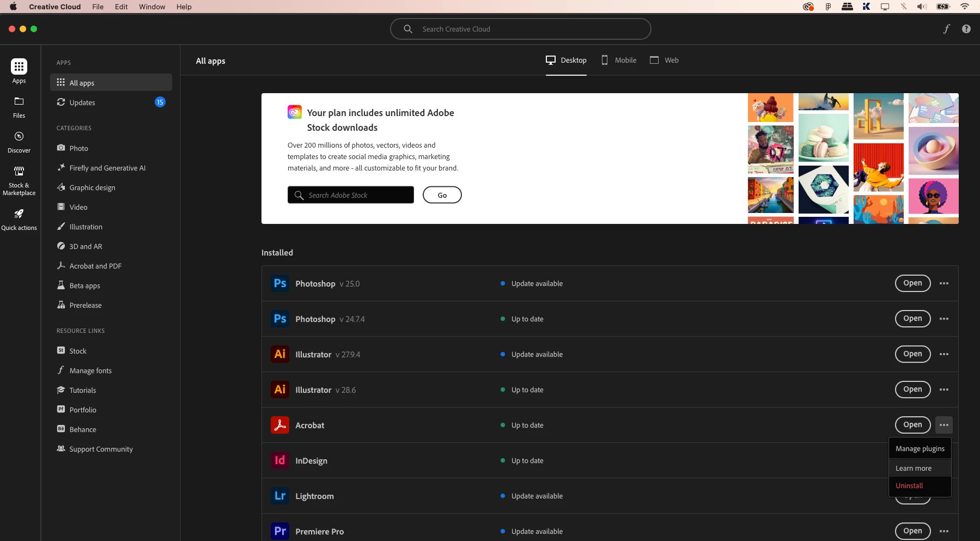
Task: Click Creative Cloud icon in macOS menu bar
Action: (x=808, y=7)
